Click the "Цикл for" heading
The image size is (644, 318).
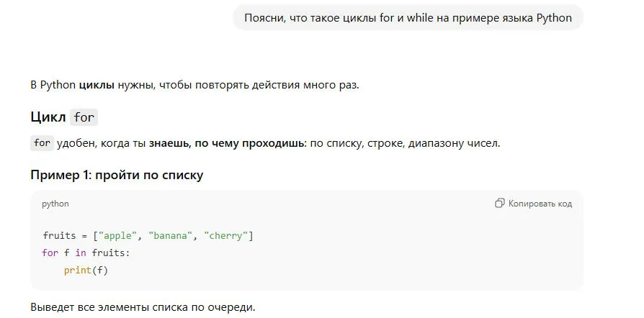pyautogui.click(x=63, y=117)
